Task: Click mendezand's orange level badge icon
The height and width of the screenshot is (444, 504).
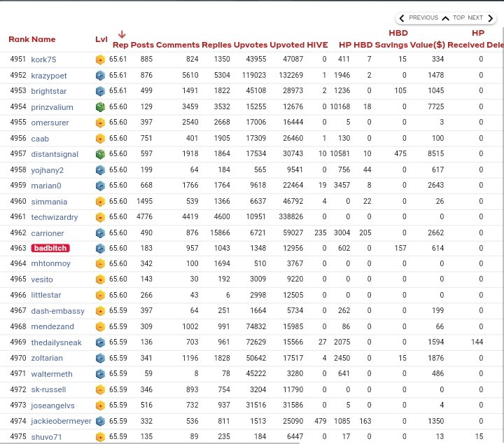Action: (x=100, y=326)
